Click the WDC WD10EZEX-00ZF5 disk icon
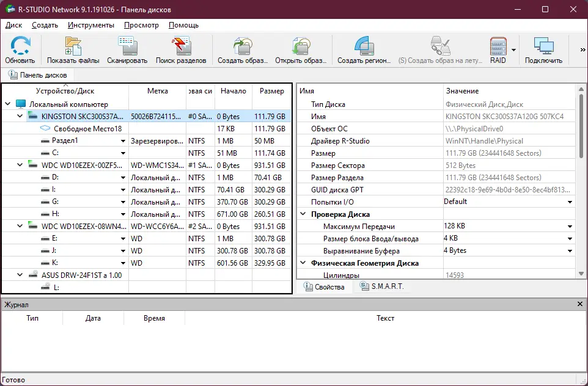This screenshot has width=588, height=386. (x=33, y=164)
